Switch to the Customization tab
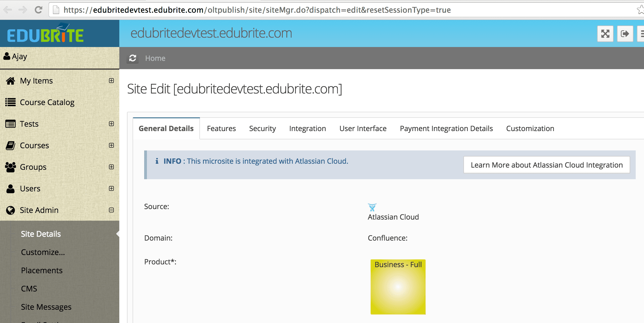This screenshot has width=644, height=323. [530, 129]
